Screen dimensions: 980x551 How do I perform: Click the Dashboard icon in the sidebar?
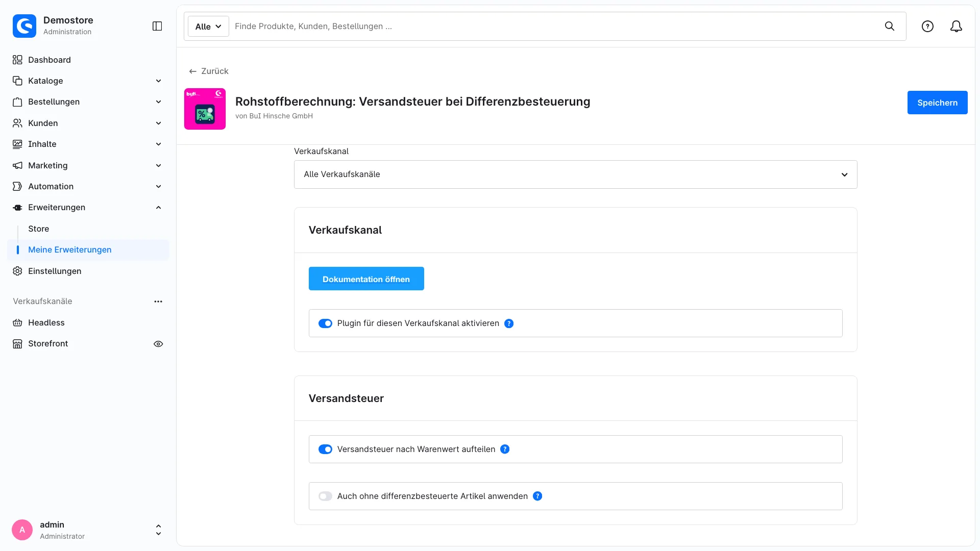click(x=17, y=60)
